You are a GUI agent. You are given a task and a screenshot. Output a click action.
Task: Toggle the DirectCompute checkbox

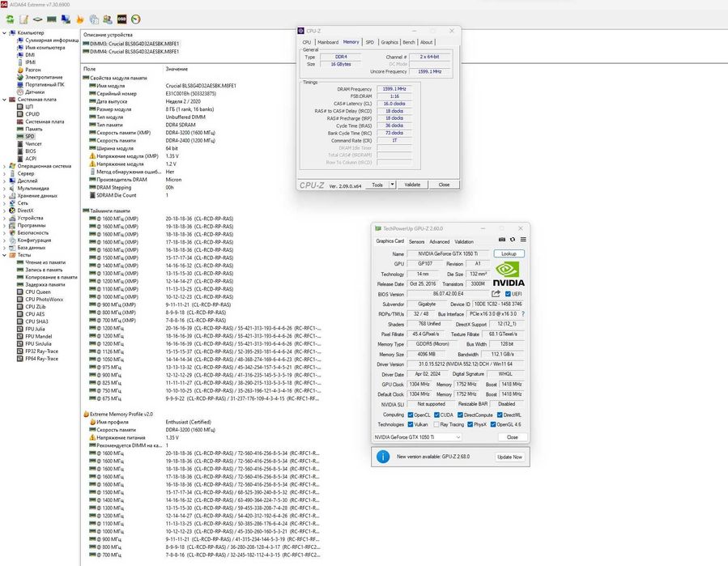coord(460,415)
